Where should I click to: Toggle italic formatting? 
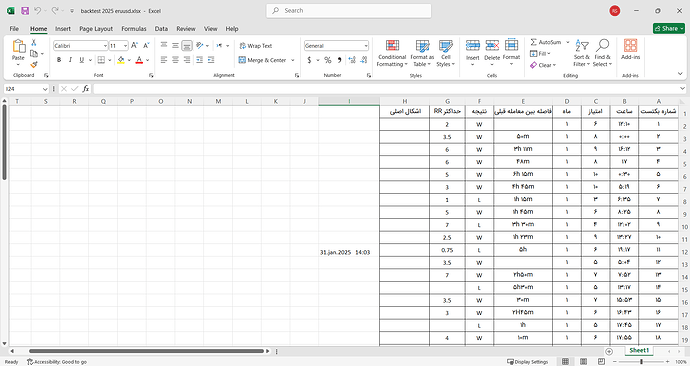70,60
